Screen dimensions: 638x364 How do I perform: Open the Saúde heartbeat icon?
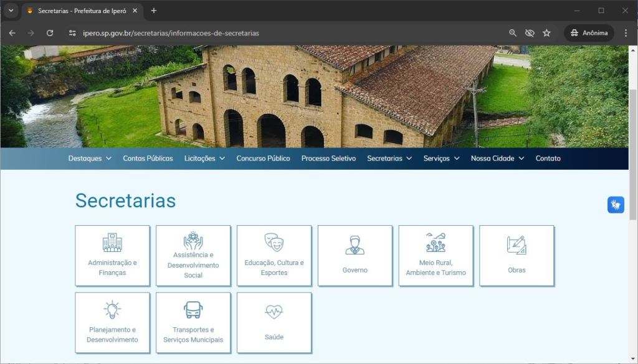(x=274, y=312)
